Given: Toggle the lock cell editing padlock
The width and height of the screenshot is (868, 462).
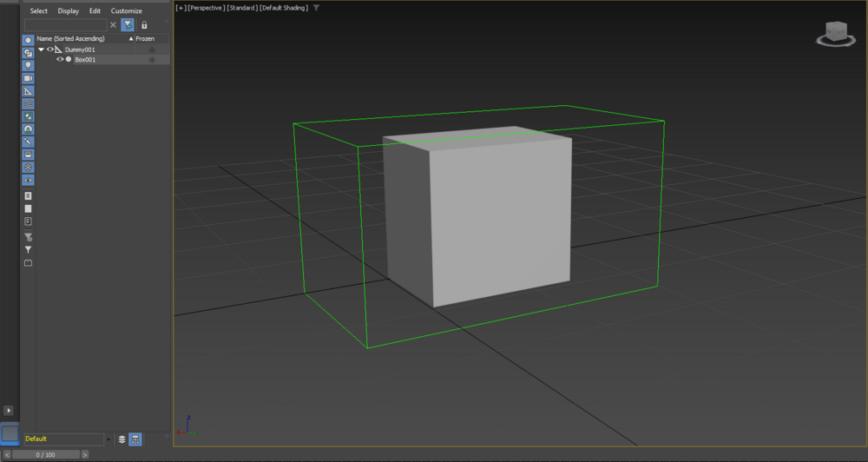Looking at the screenshot, I should (144, 25).
